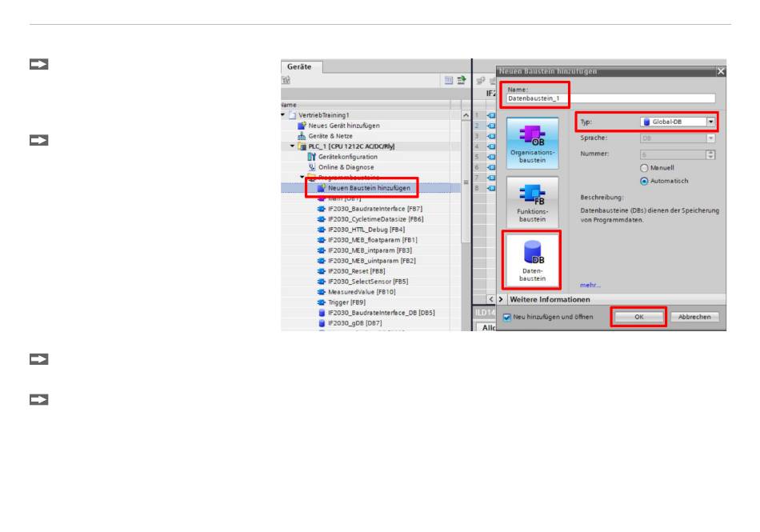
Task: Choose the Organisationsbaustein (OB) block type
Action: [532, 143]
